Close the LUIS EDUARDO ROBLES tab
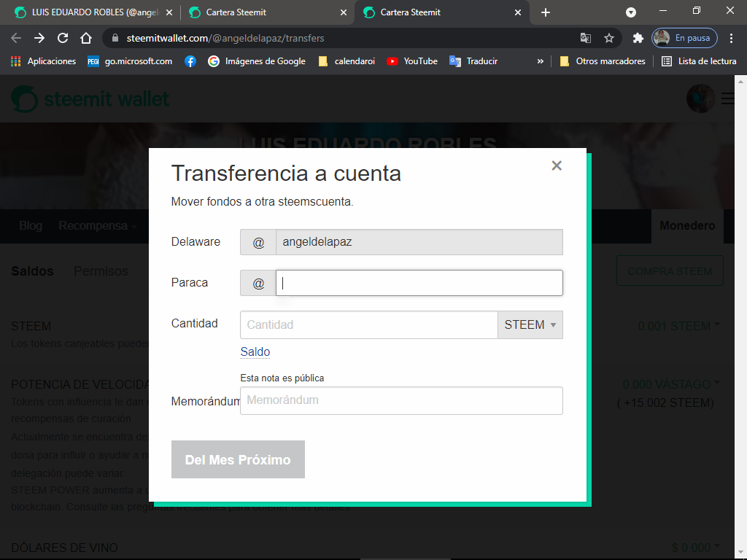The height and width of the screenshot is (560, 747). (169, 12)
